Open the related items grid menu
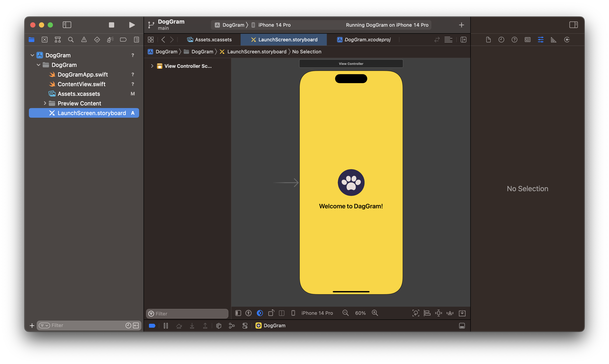 [150, 40]
